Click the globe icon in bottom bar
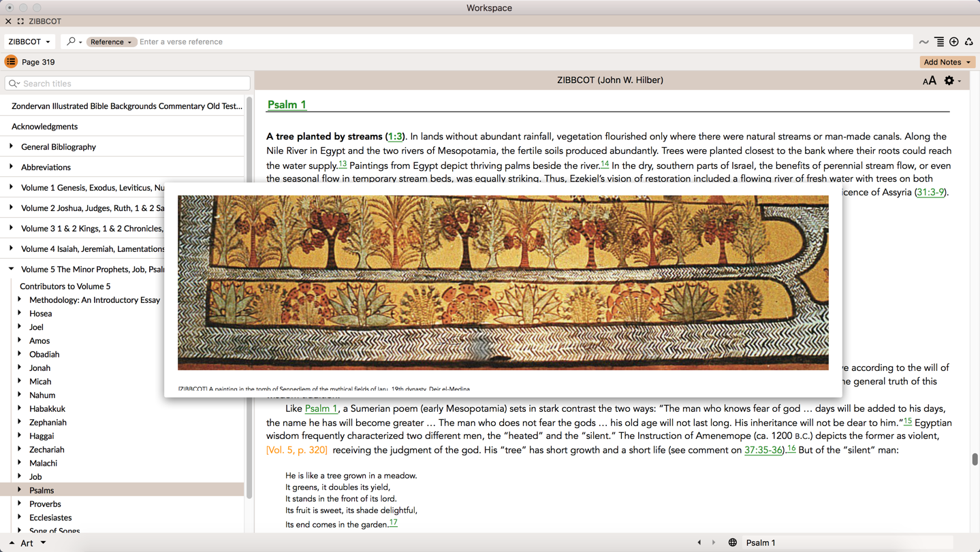This screenshot has height=552, width=980. tap(732, 542)
